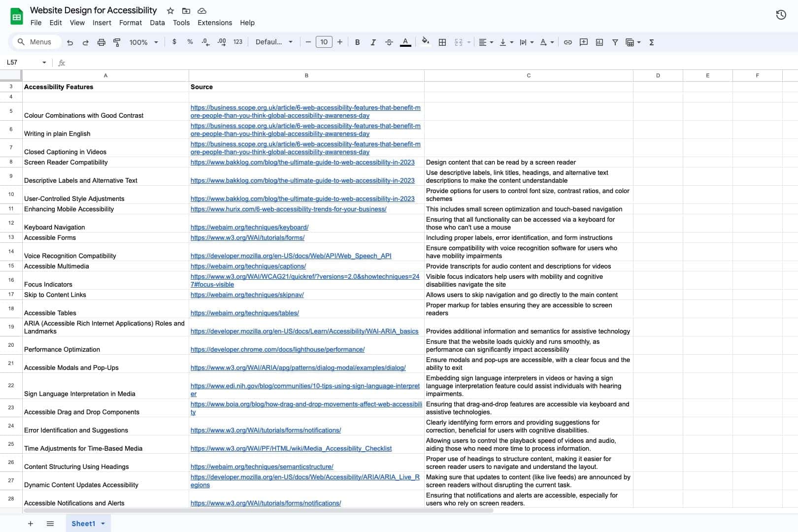Select the Paint format tool
This screenshot has height=532, width=798.
(117, 42)
